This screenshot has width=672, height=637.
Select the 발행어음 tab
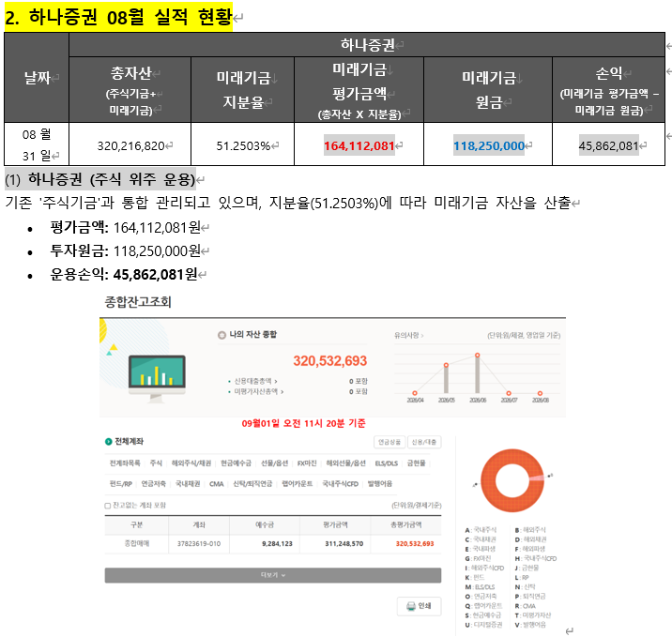click(x=380, y=484)
